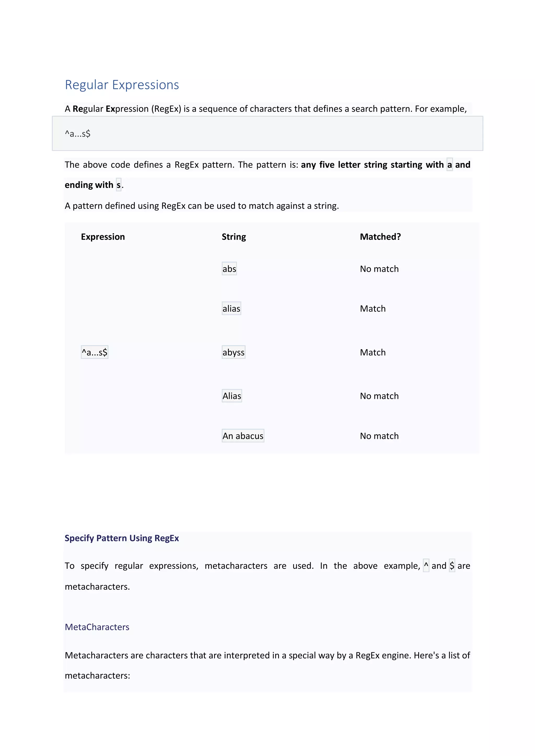
Task: Click the No match result beside An abacus
Action: pos(379,436)
